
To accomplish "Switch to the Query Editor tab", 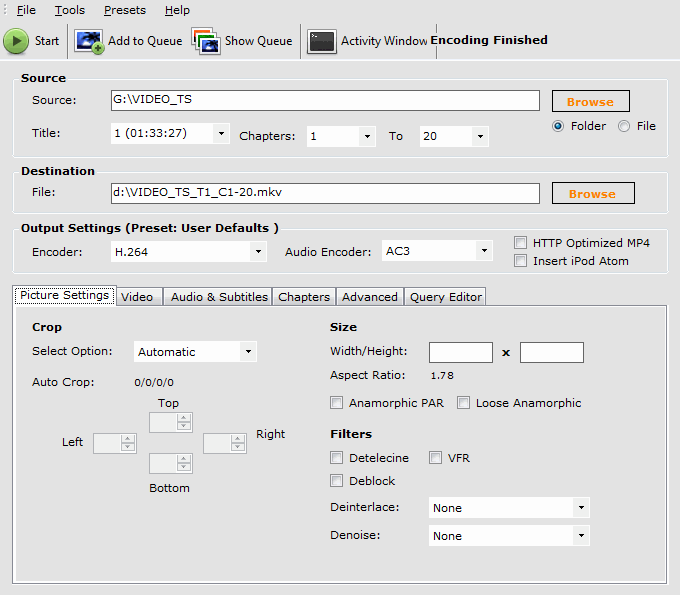I will click(x=445, y=297).
